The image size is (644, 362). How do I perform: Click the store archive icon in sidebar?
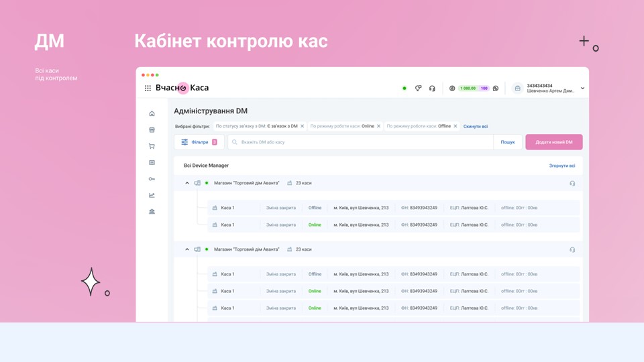[152, 130]
